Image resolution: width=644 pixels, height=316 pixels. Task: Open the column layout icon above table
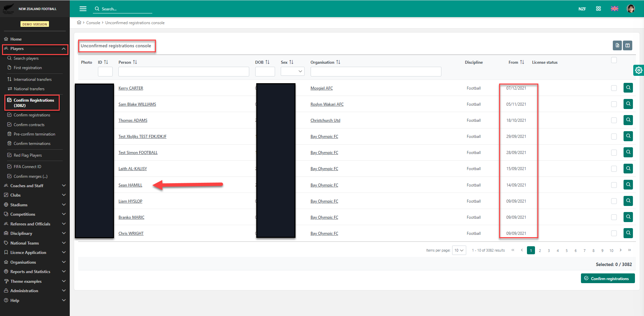(x=628, y=45)
